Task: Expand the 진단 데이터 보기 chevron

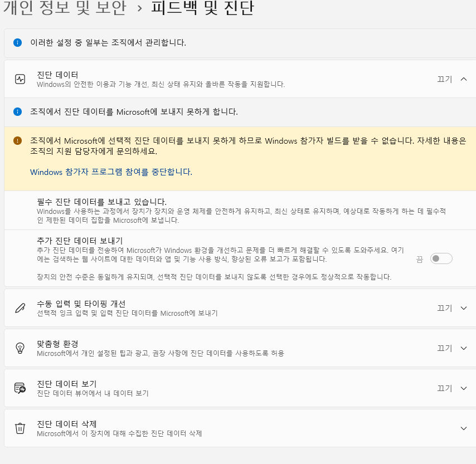Action: coord(464,388)
